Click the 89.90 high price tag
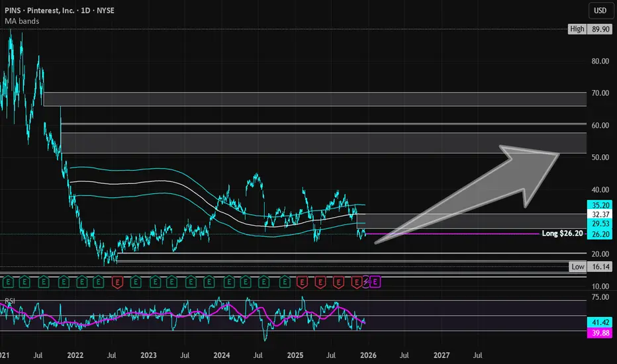The width and height of the screenshot is (617, 364). (x=600, y=29)
